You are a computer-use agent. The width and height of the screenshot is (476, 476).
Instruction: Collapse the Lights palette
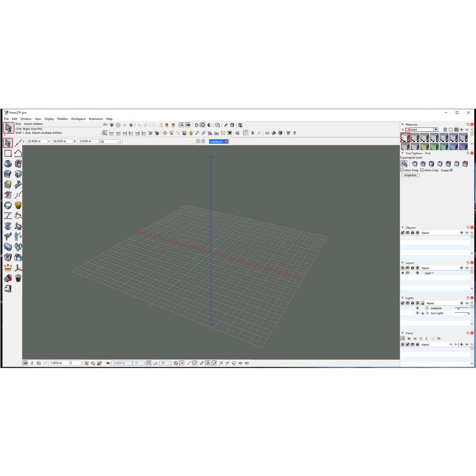(x=403, y=298)
